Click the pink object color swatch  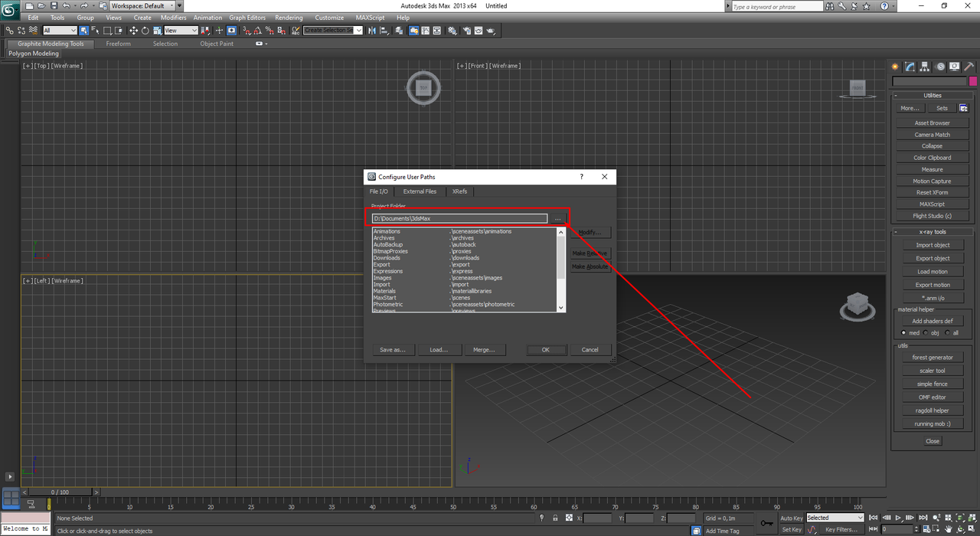pyautogui.click(x=972, y=81)
